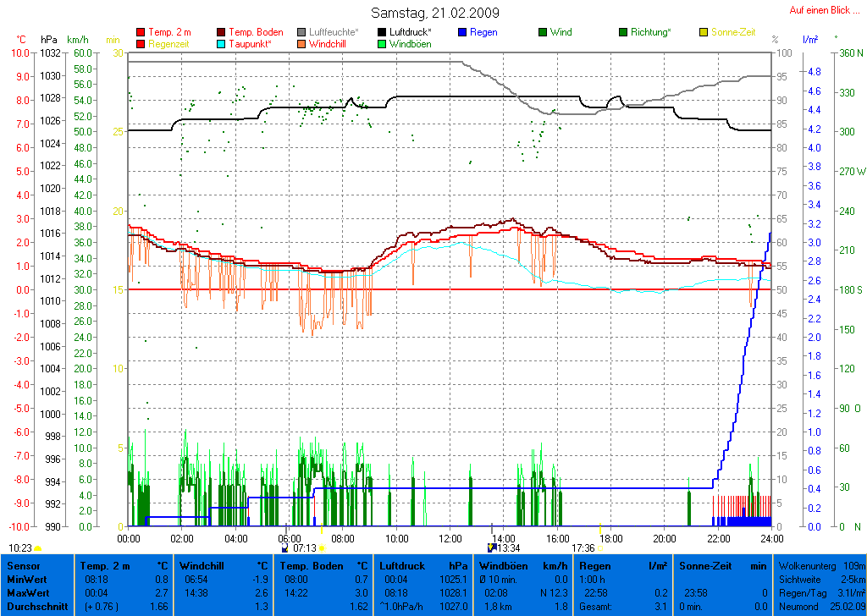Viewport: 867px width, 616px height.
Task: Click the yellow Sonne-Zeit legend square
Action: [x=704, y=32]
